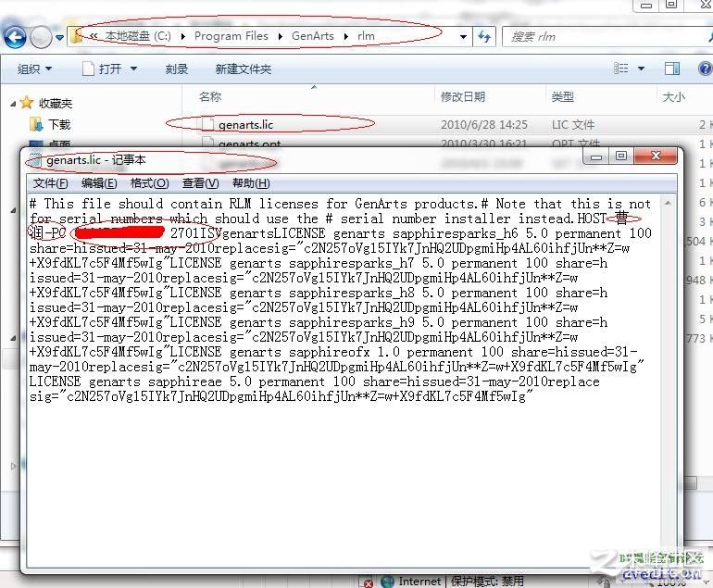Click the Internet zone status text
Screen dimensions: 713x588
419,582
